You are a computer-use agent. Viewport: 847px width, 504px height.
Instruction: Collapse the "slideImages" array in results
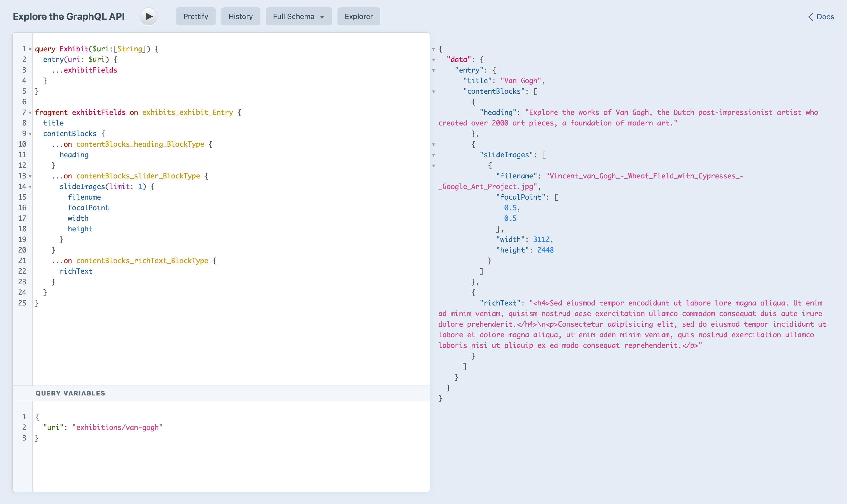click(x=434, y=155)
